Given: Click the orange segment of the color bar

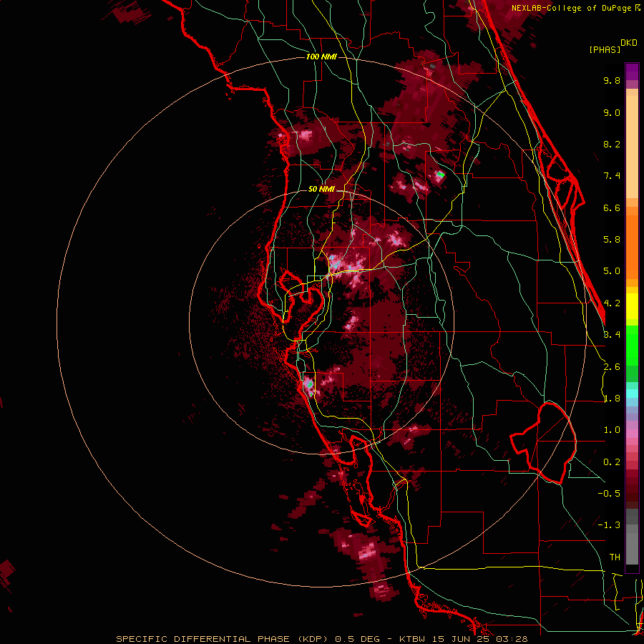Looking at the screenshot, I should (x=632, y=246).
